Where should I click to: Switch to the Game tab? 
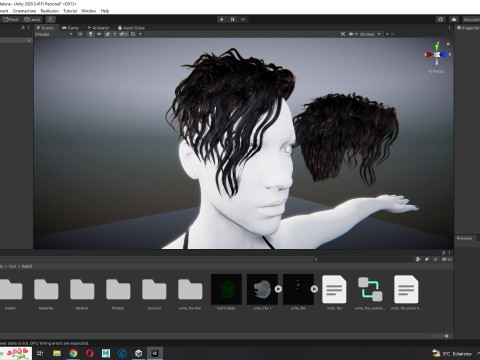71,28
